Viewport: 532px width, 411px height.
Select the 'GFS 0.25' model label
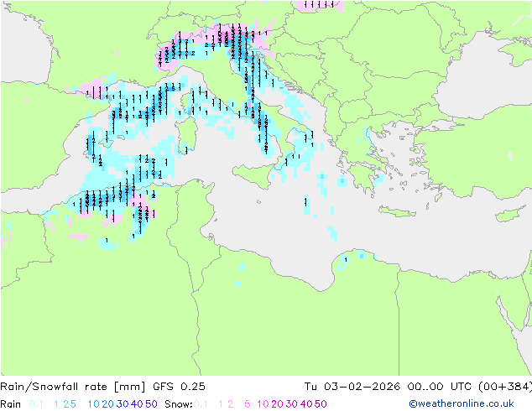point(179,387)
